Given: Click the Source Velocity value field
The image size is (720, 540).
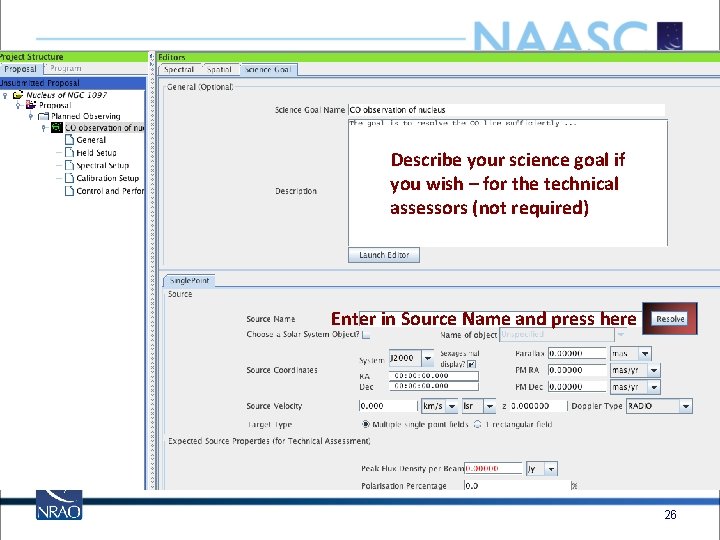Looking at the screenshot, I should [x=388, y=406].
